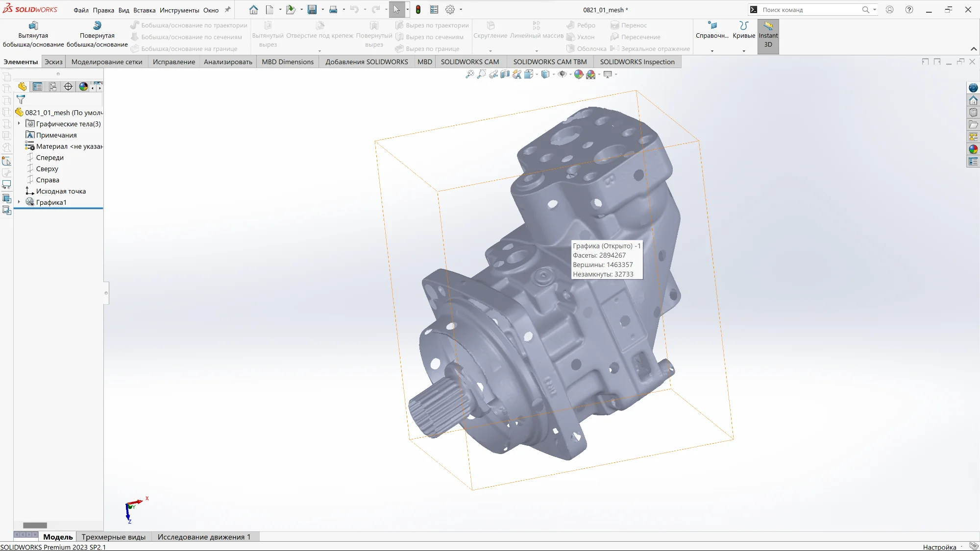The image size is (980, 551).
Task: Switch to the Анализировать tab
Action: click(228, 62)
